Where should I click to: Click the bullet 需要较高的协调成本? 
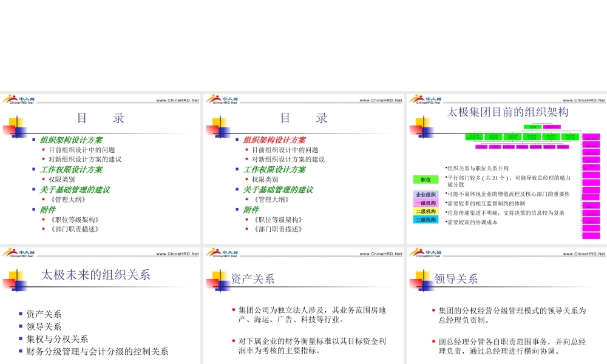(471, 222)
